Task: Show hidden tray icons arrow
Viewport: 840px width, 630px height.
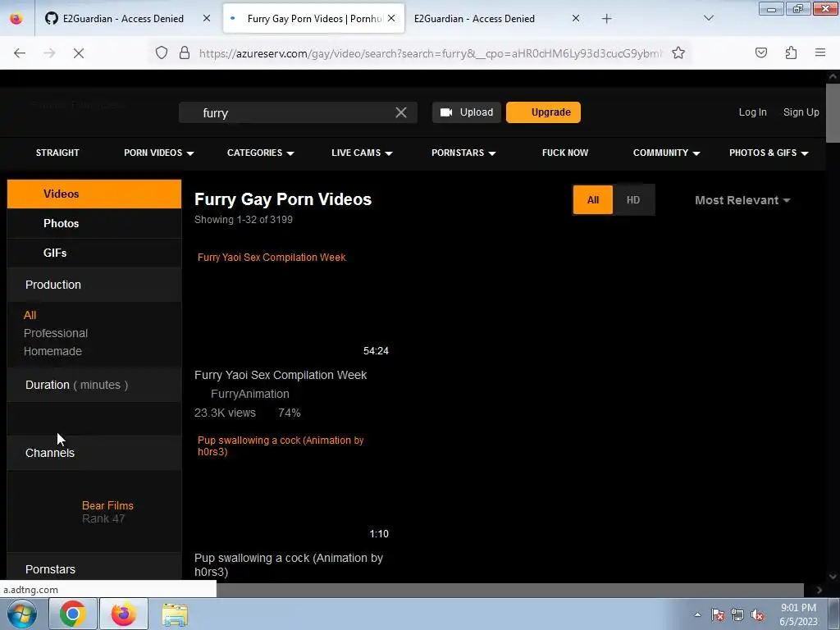Action: [697, 614]
